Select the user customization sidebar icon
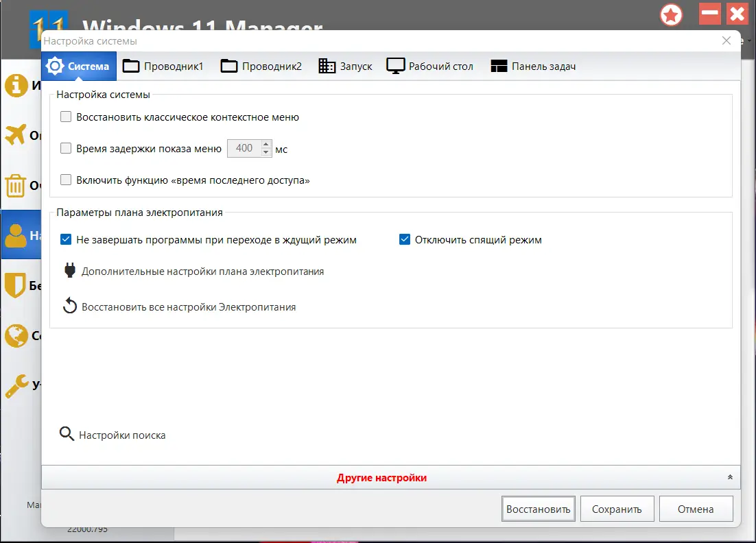Image resolution: width=756 pixels, height=543 pixels. click(16, 236)
